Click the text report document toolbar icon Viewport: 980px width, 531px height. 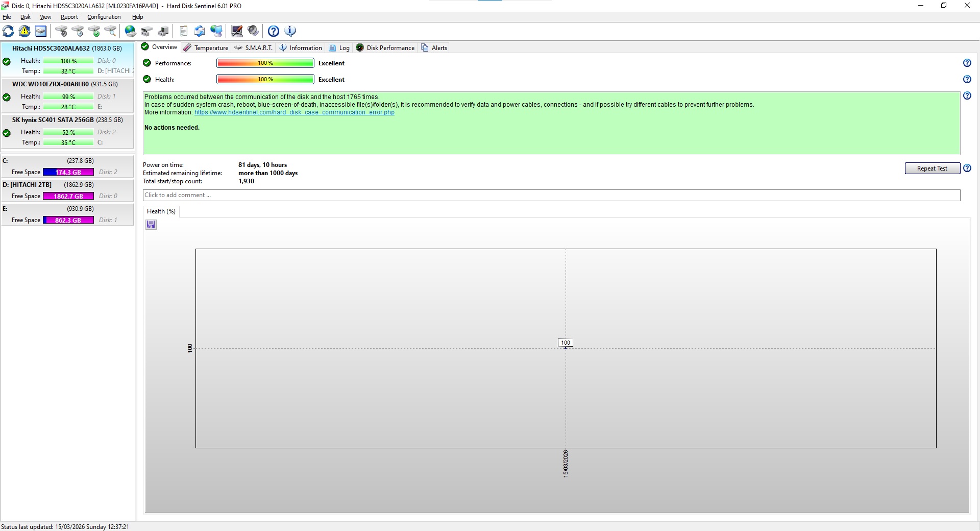click(x=184, y=31)
